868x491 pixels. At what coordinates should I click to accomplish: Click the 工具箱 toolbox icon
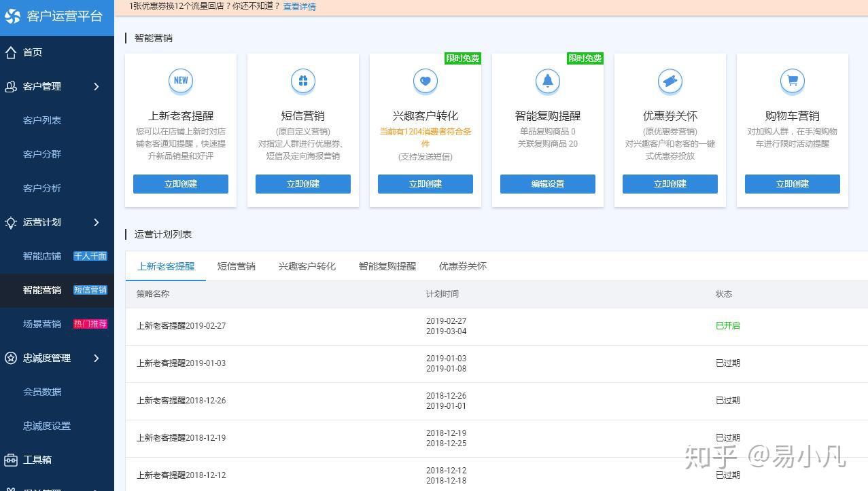11,460
